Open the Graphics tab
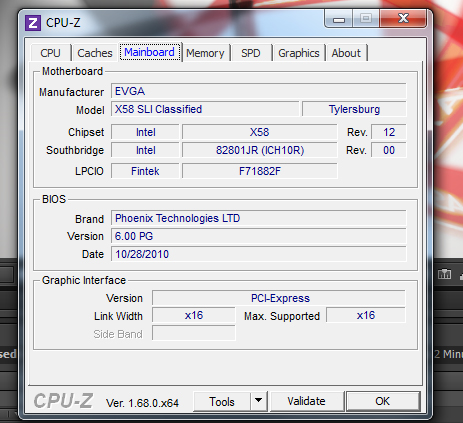The height and width of the screenshot is (423, 463). coord(299,53)
